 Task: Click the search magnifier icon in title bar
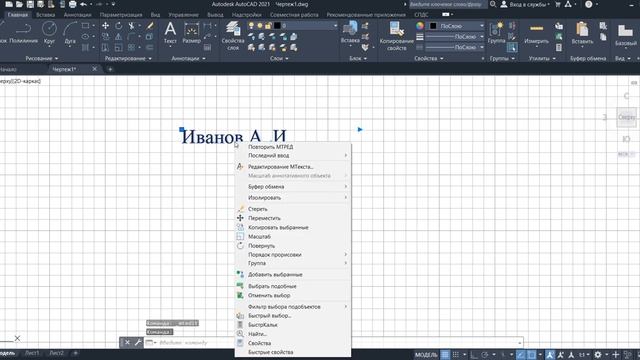pyautogui.click(x=493, y=4)
